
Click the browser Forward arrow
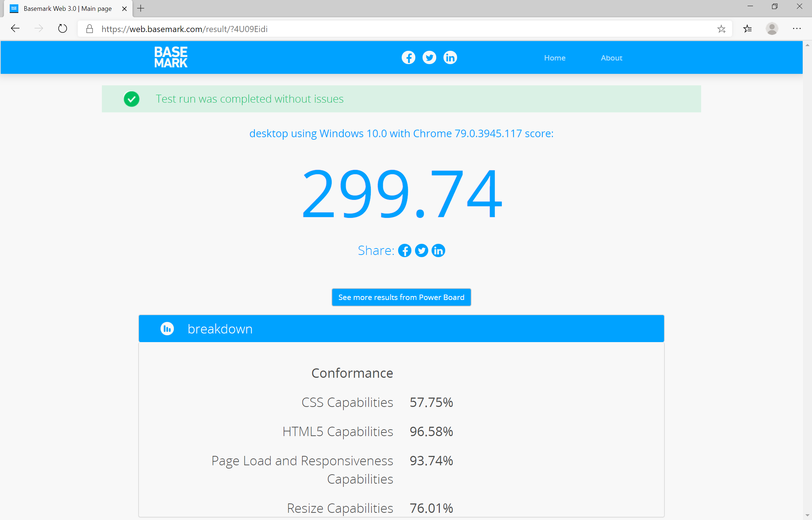coord(39,28)
